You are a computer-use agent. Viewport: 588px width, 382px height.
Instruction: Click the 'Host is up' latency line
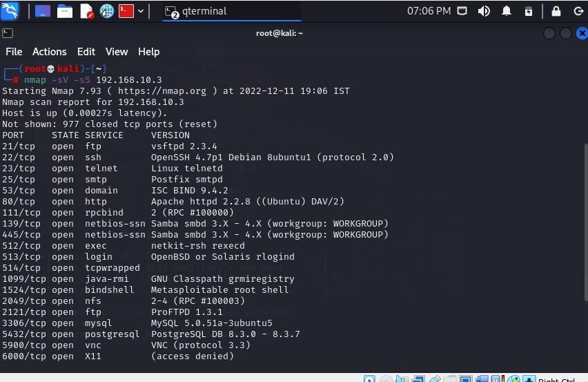(84, 113)
